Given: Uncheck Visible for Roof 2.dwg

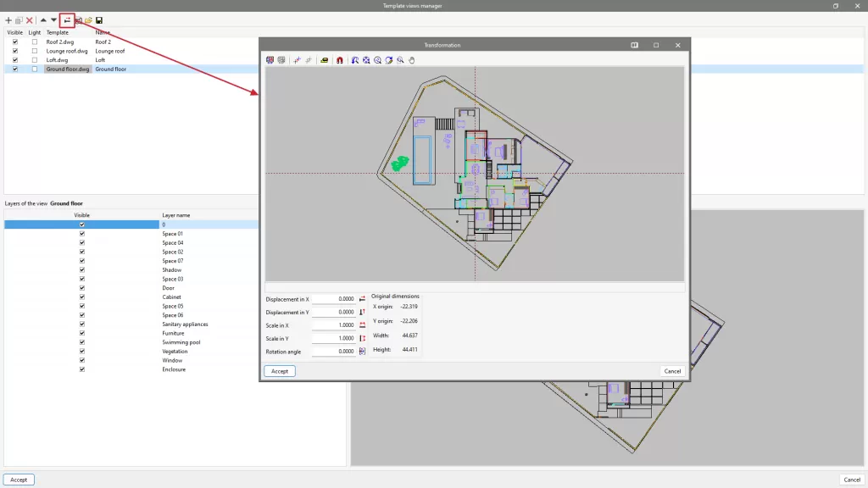Looking at the screenshot, I should [15, 42].
